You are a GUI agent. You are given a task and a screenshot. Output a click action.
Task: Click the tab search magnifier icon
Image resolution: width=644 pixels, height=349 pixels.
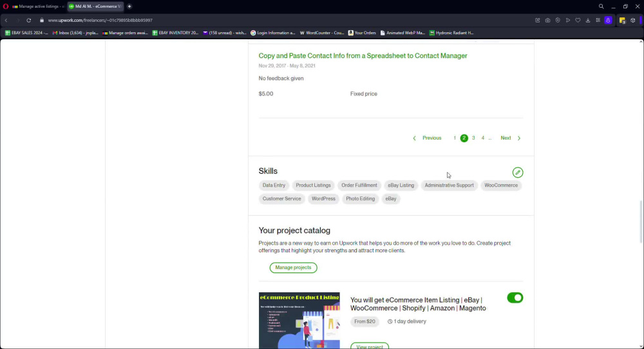click(601, 6)
